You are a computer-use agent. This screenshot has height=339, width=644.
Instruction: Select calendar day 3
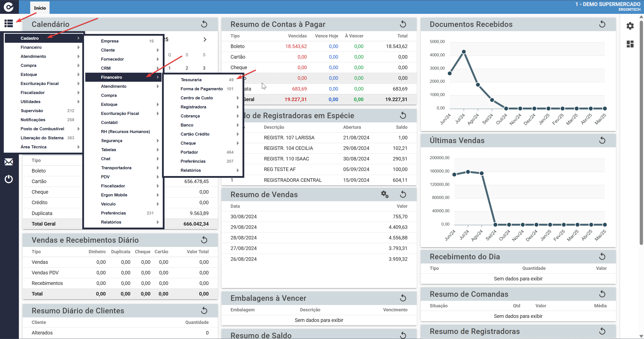[x=204, y=68]
